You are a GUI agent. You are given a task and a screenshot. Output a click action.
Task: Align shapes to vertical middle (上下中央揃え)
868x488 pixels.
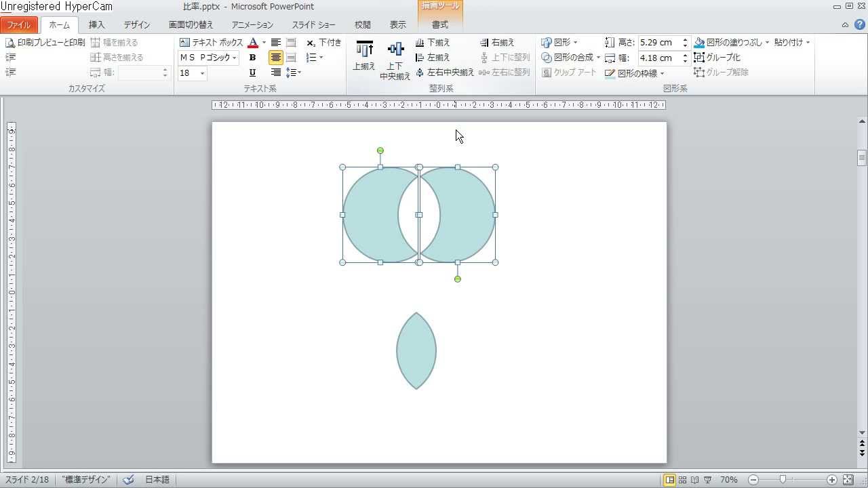(395, 60)
